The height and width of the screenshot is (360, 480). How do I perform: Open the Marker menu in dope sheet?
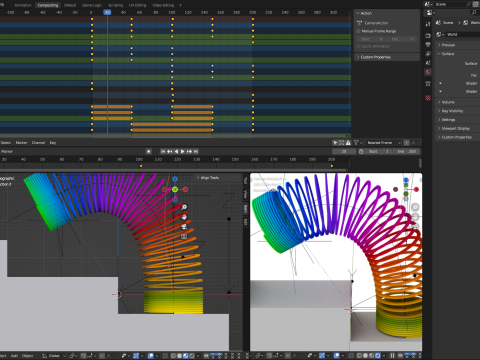click(x=21, y=143)
